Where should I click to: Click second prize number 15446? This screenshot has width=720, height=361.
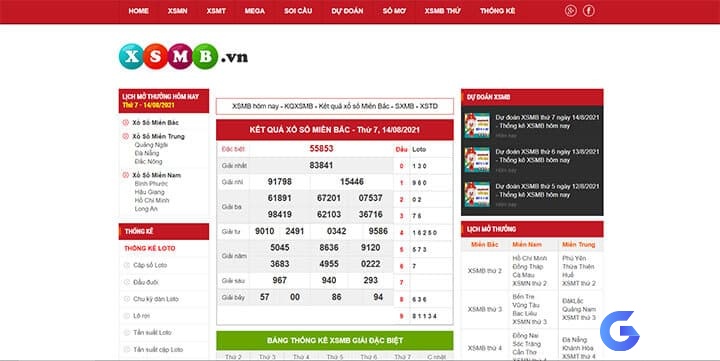[352, 182]
